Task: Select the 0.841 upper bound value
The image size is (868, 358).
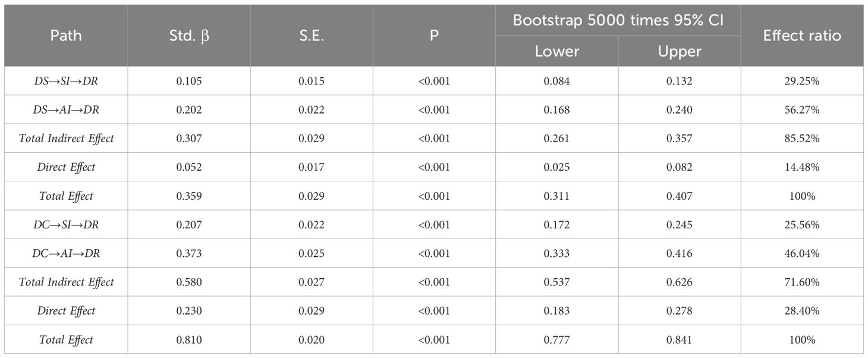Action: pos(679,340)
